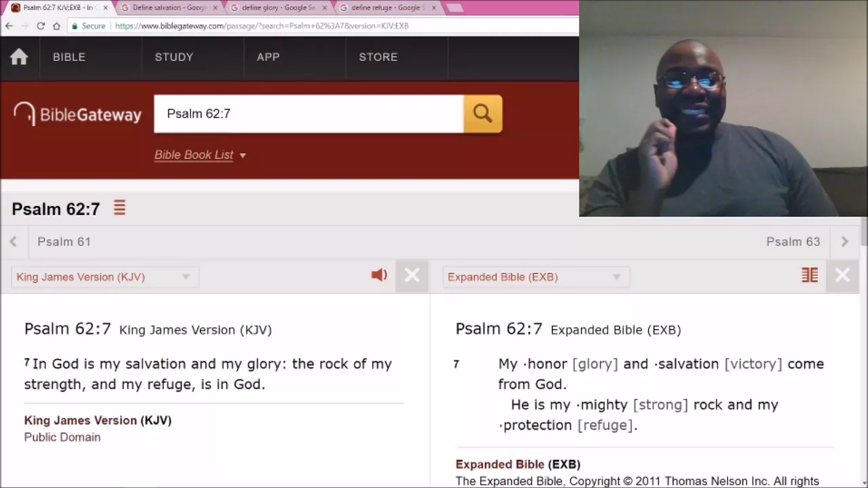
Task: Open King James Version dropdown
Action: coord(104,277)
